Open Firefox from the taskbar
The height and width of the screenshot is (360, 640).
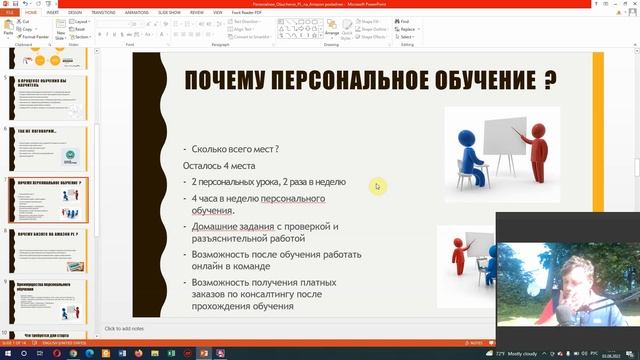point(138,353)
